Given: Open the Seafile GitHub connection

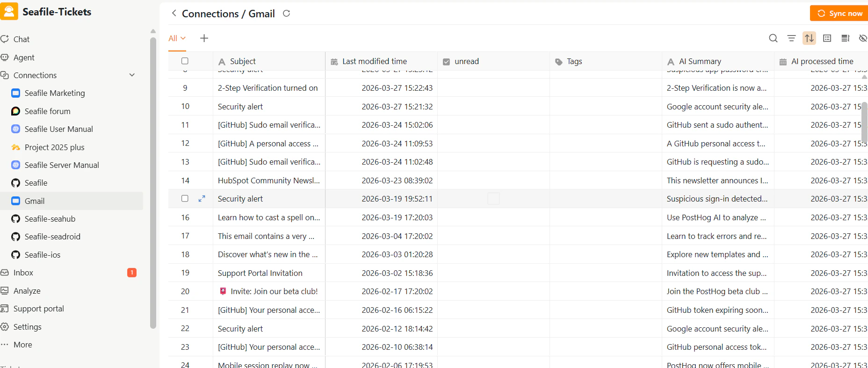Looking at the screenshot, I should (x=36, y=183).
